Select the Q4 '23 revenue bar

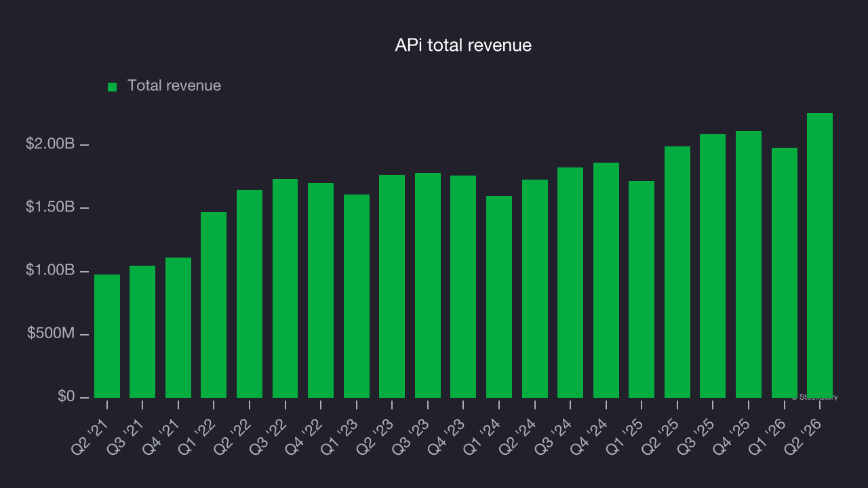463,287
